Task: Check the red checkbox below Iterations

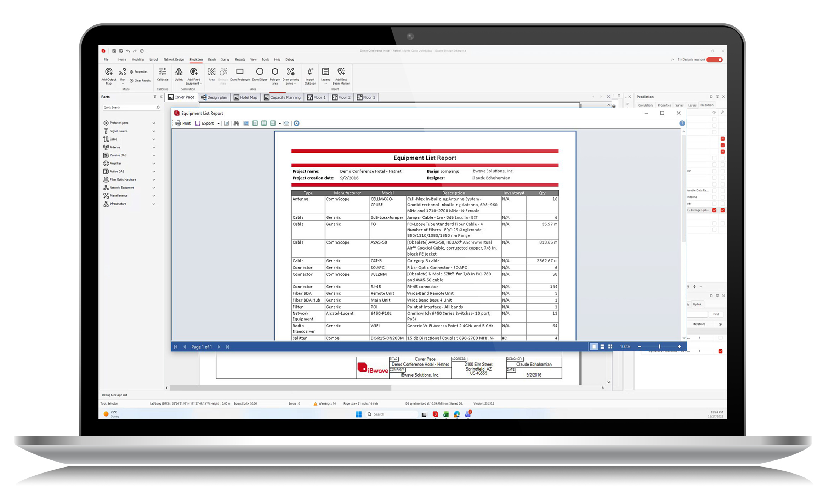Action: click(720, 351)
